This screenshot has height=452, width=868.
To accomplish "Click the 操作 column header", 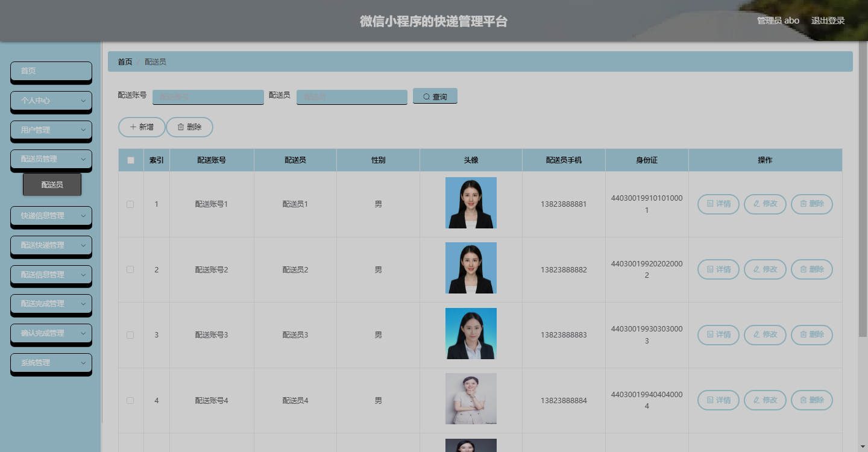I will coord(765,160).
